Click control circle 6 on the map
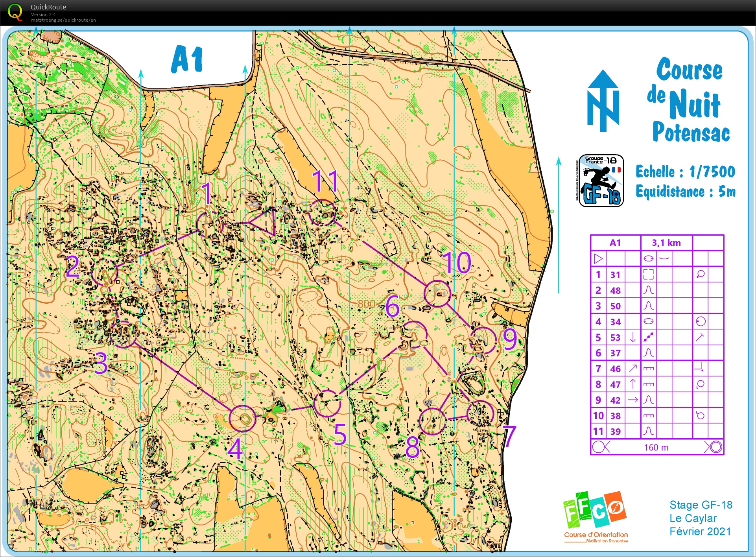This screenshot has height=557, width=756. tap(414, 334)
